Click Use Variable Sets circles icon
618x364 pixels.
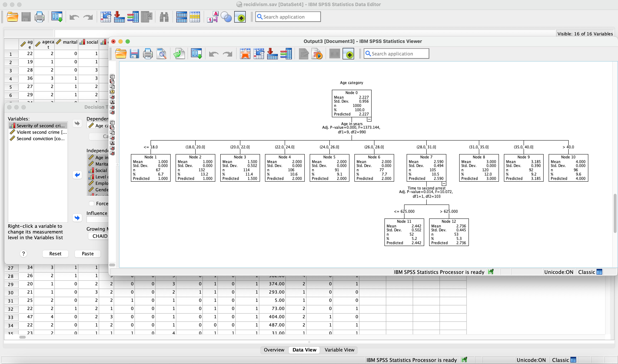226,17
